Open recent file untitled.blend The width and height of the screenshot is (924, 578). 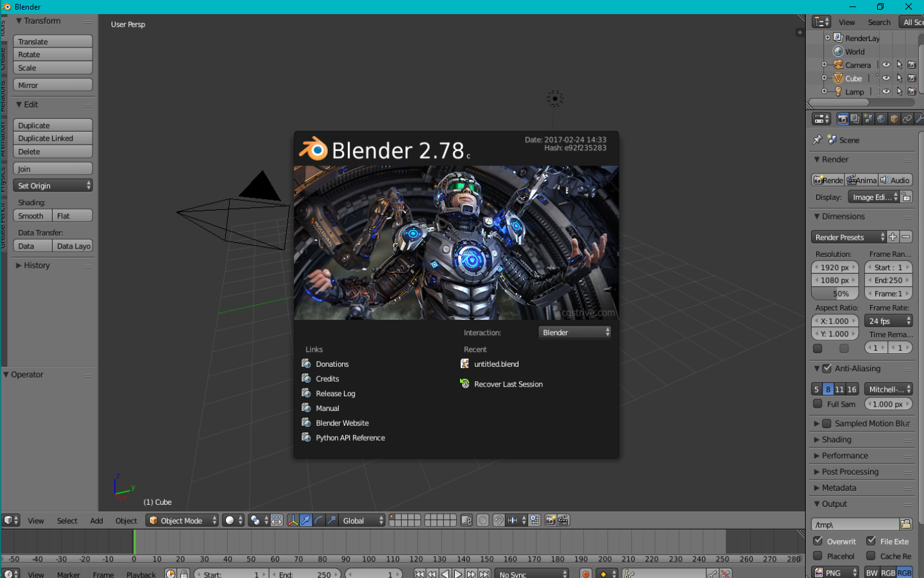(x=496, y=364)
